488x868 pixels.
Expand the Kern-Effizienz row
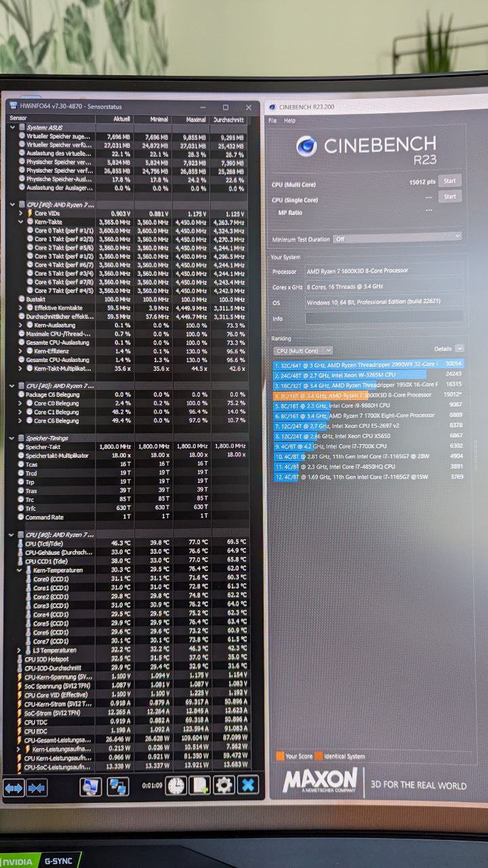(x=21, y=351)
